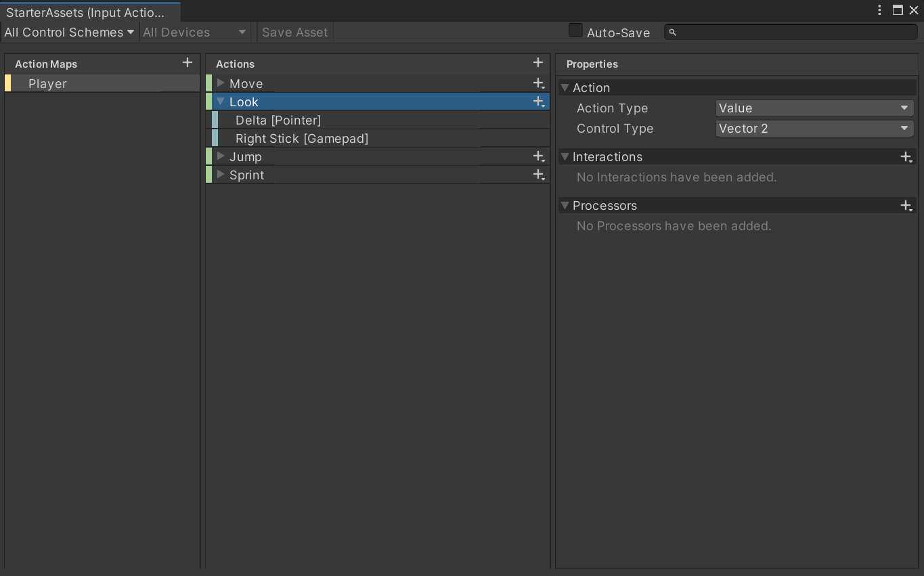Expand the Move action bindings
The width and height of the screenshot is (924, 576).
(x=221, y=83)
